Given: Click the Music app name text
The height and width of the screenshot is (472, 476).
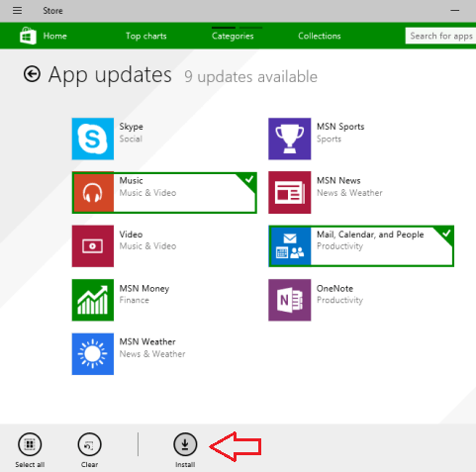Looking at the screenshot, I should click(x=131, y=181).
